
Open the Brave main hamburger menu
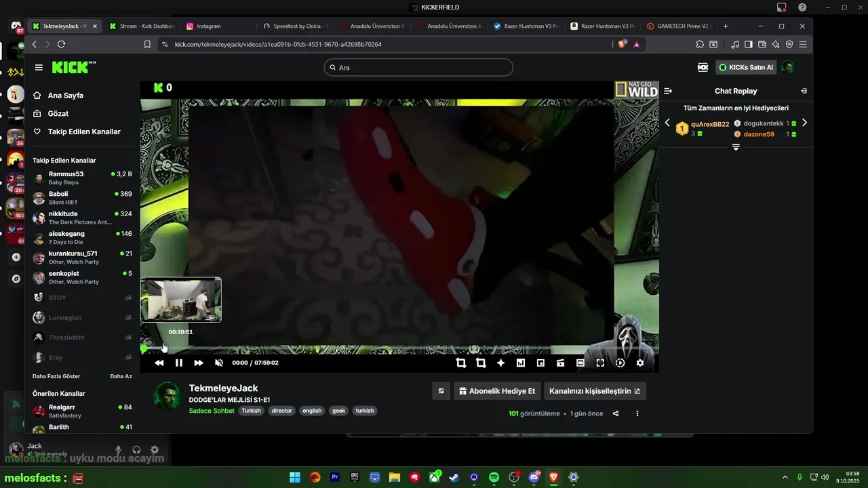pyautogui.click(x=803, y=44)
